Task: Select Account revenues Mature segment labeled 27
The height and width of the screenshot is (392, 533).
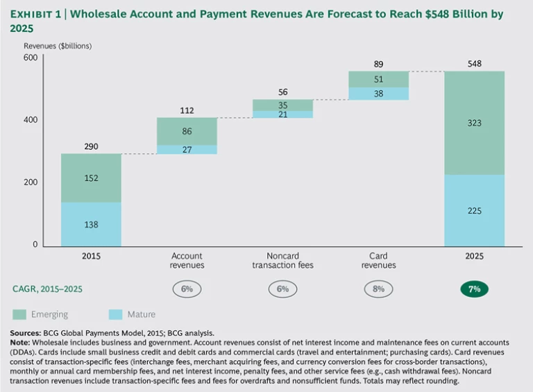Action: tap(187, 149)
